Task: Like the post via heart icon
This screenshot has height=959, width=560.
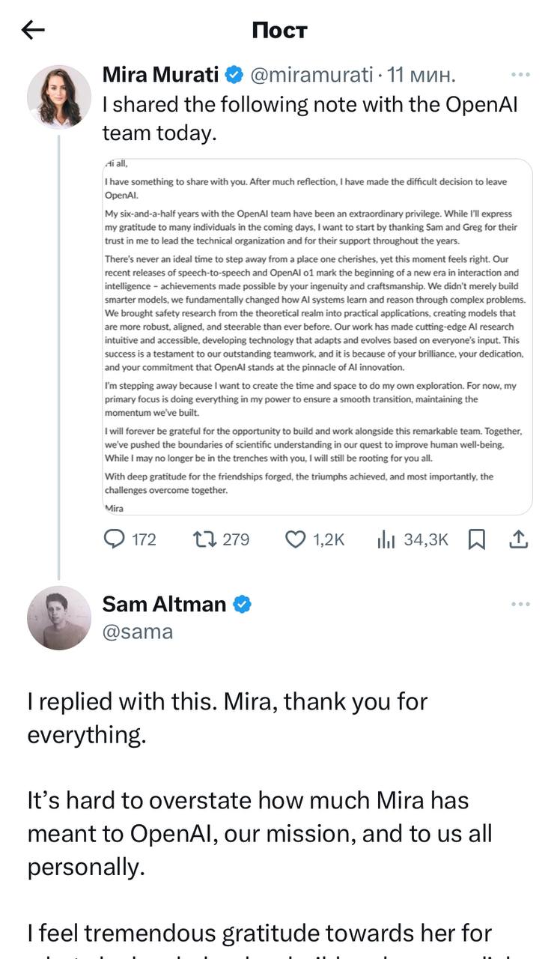Action: pyautogui.click(x=296, y=539)
